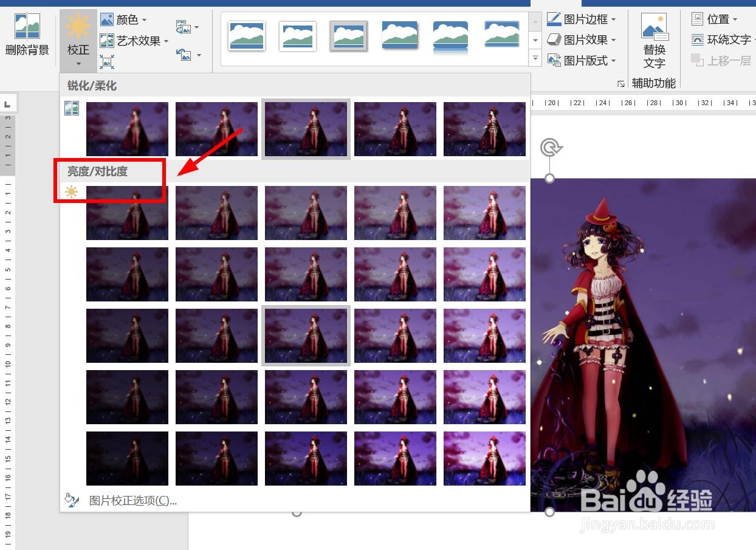756x550 pixels.
Task: Choose brightness +20% contrast 0% thumbnail
Action: pyautogui.click(x=395, y=335)
